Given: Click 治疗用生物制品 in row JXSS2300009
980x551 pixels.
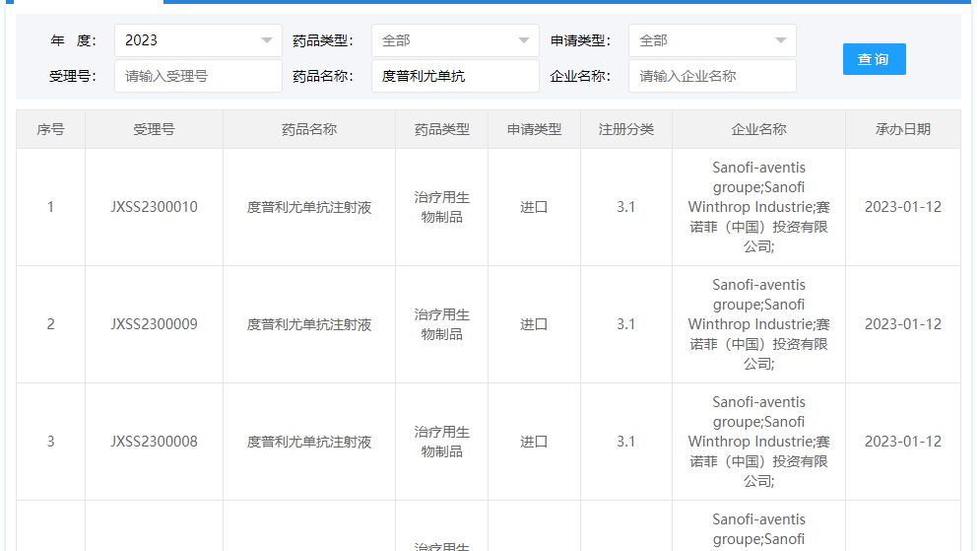Looking at the screenshot, I should point(441,324).
